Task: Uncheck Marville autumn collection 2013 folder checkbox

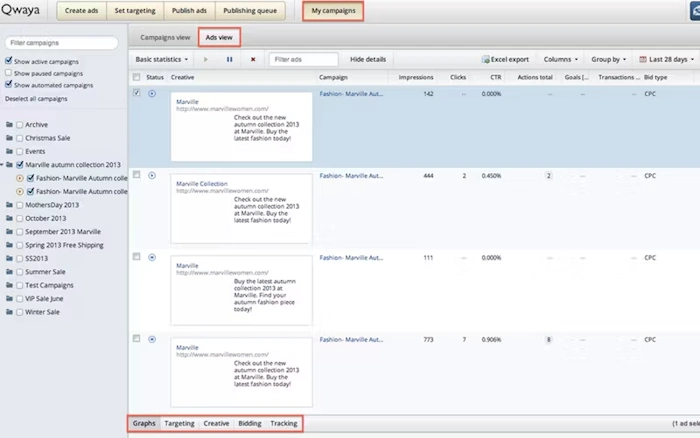Action: (x=20, y=165)
